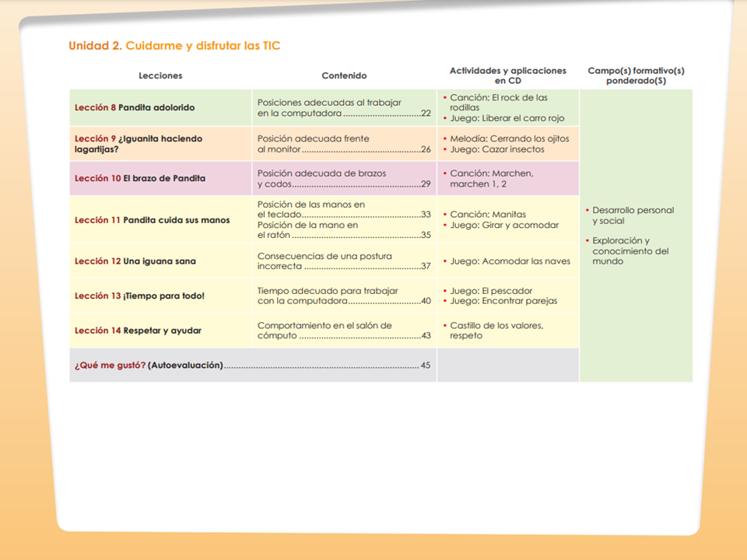Click Lección 12 Una iguana sana
Viewport: 747px width, 560px height.
pos(135,261)
